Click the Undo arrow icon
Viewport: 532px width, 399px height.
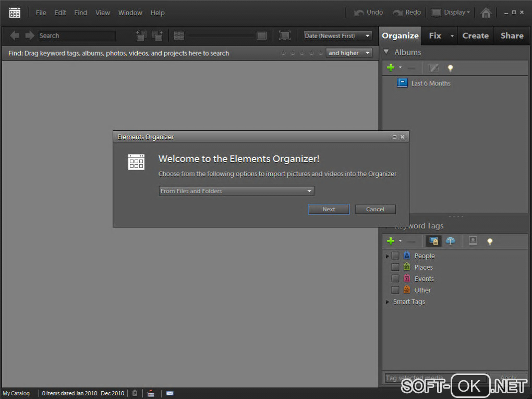pos(359,13)
